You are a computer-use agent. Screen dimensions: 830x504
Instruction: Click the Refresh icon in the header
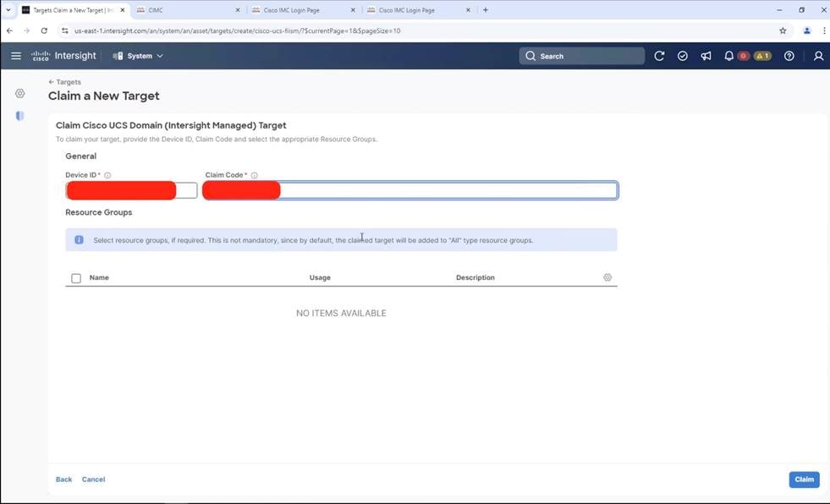point(659,56)
